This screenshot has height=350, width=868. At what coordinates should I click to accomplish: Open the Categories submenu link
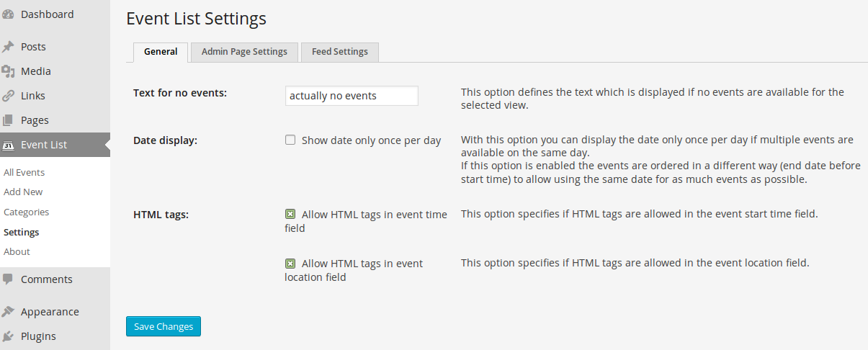(x=26, y=212)
